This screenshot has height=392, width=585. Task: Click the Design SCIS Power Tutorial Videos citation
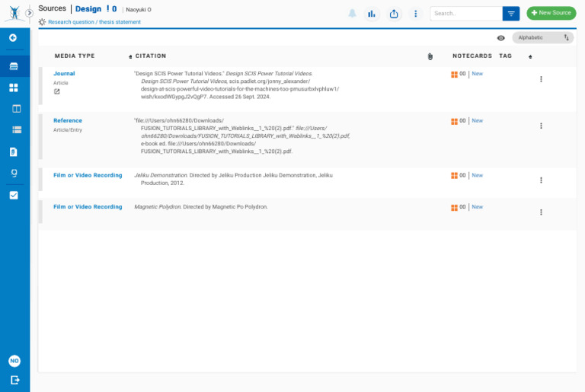coord(237,85)
